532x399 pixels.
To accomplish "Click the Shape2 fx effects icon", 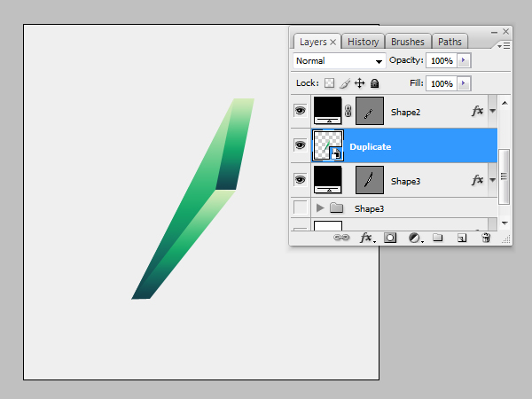I will tap(477, 111).
